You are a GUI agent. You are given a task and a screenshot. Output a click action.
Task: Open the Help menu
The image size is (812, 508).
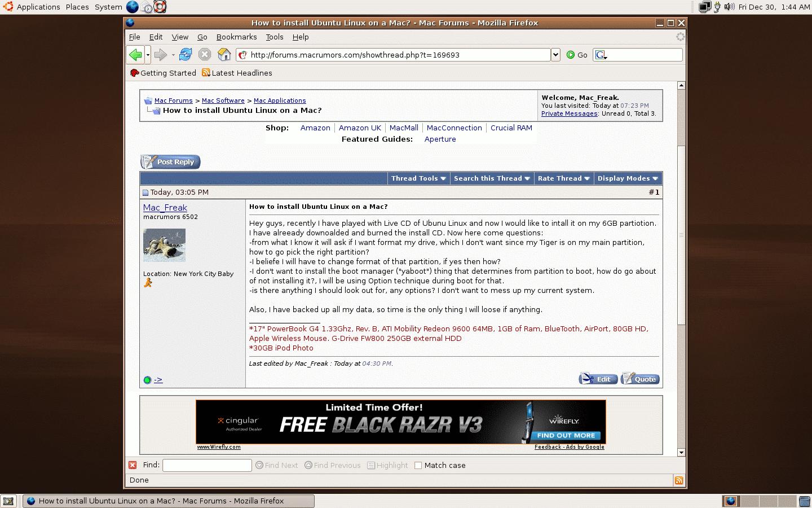(x=301, y=37)
